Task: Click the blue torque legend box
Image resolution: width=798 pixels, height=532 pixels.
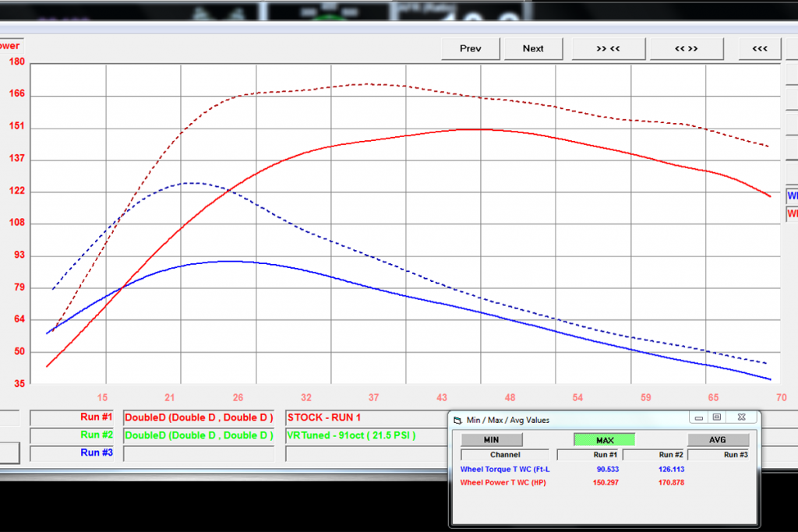Action: tap(792, 196)
